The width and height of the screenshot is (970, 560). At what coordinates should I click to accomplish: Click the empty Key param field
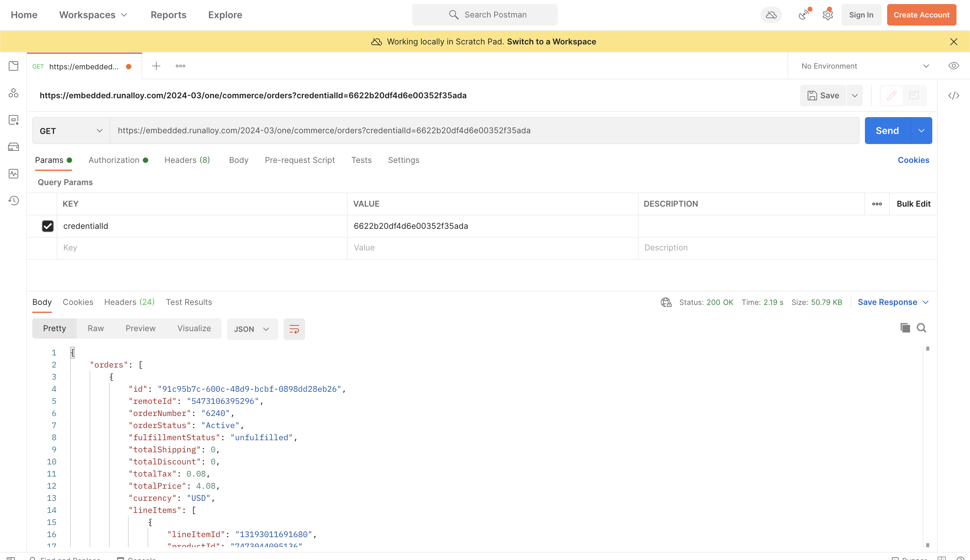(202, 248)
